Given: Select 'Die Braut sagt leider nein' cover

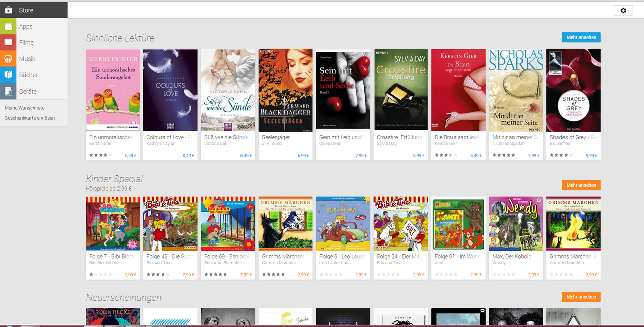Looking at the screenshot, I should (x=458, y=91).
